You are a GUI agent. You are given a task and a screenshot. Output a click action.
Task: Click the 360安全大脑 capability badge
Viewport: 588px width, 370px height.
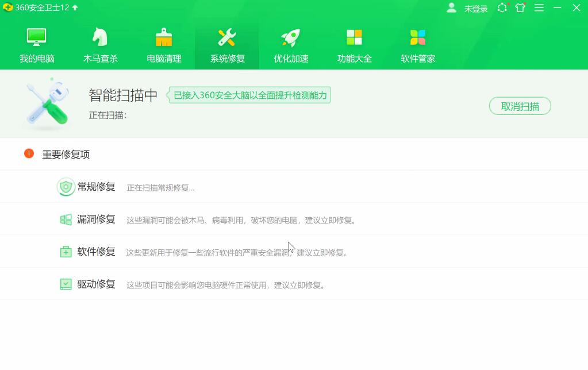248,95
